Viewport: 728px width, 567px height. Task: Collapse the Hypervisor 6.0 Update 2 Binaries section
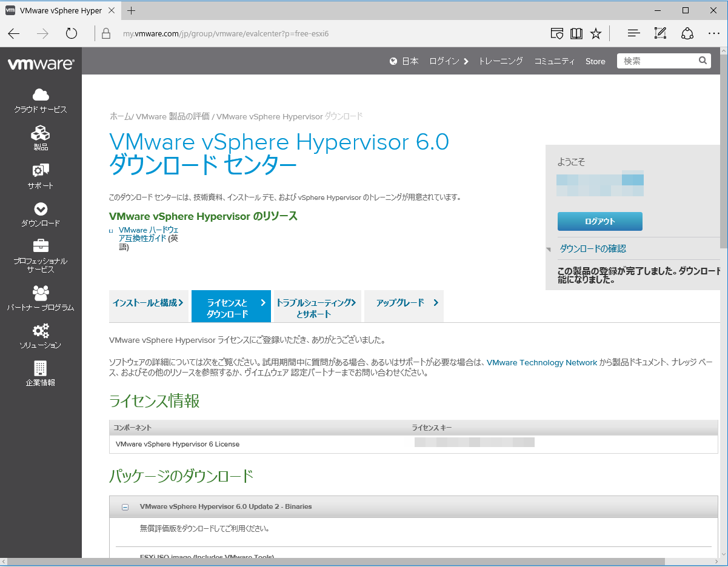pos(125,507)
